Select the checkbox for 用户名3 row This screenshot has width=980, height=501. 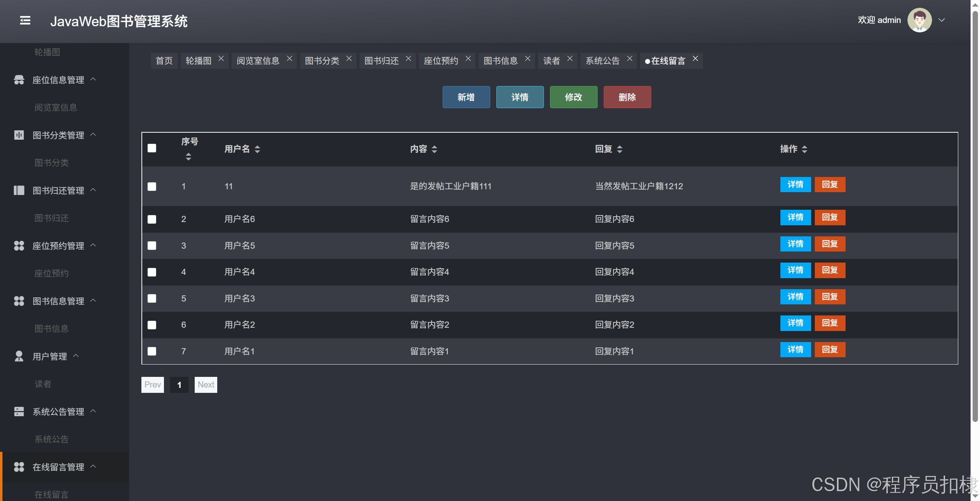click(152, 299)
